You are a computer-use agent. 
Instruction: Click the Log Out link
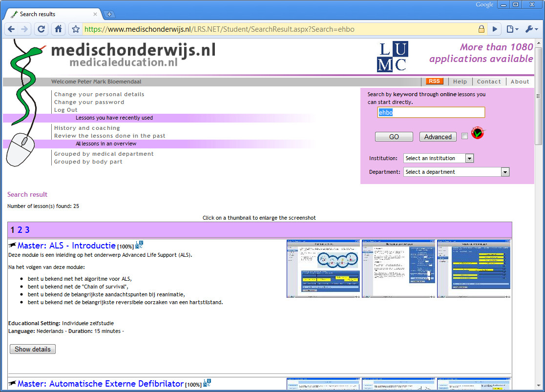coord(66,110)
